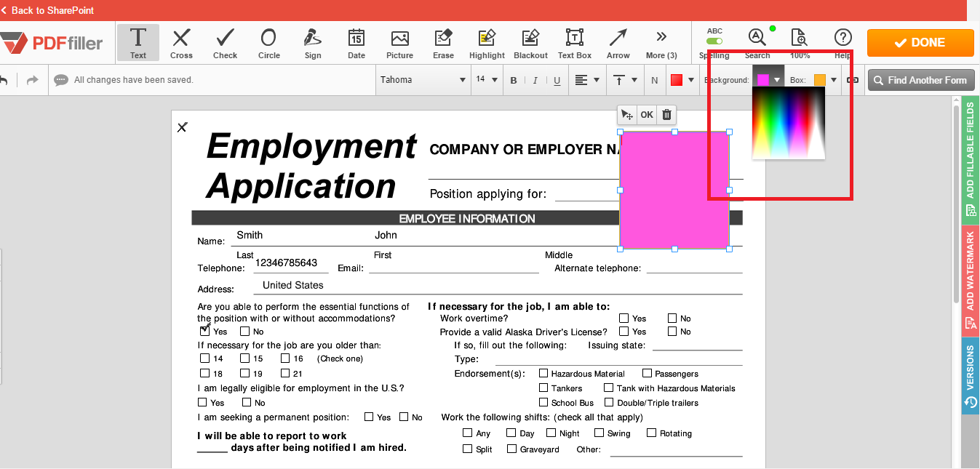The image size is (980, 469).
Task: Select the Text tool
Action: pos(138,42)
